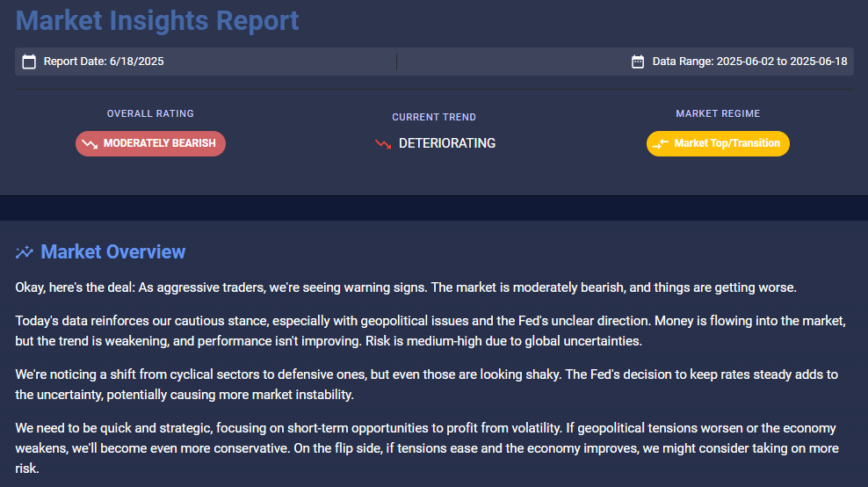
Task: Click the calendar icon beside Data Range
Action: 638,62
